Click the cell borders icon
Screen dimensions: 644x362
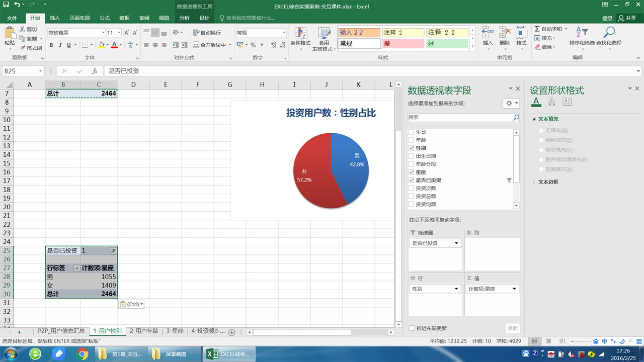point(86,45)
